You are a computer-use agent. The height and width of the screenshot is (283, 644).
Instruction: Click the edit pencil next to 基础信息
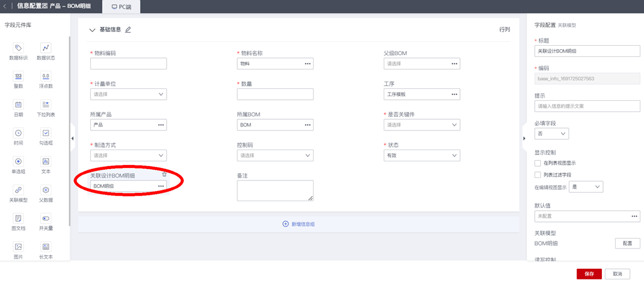(x=128, y=30)
